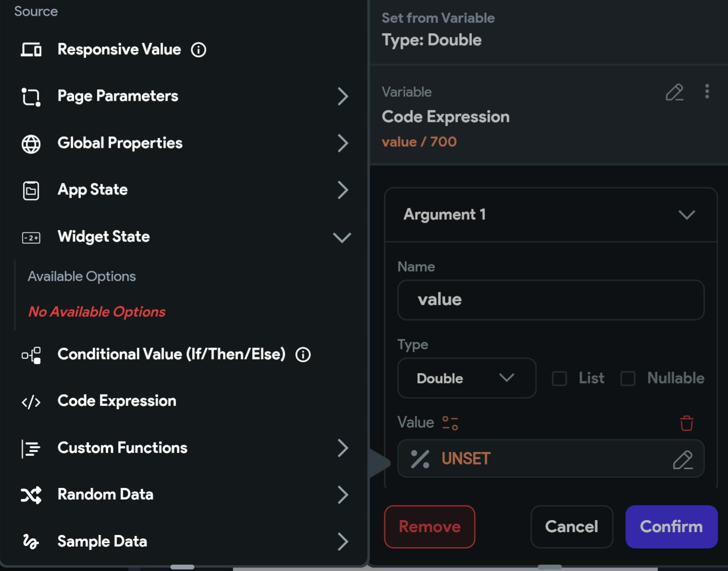The image size is (728, 571).
Task: Enable the List checkbox
Action: (x=559, y=379)
